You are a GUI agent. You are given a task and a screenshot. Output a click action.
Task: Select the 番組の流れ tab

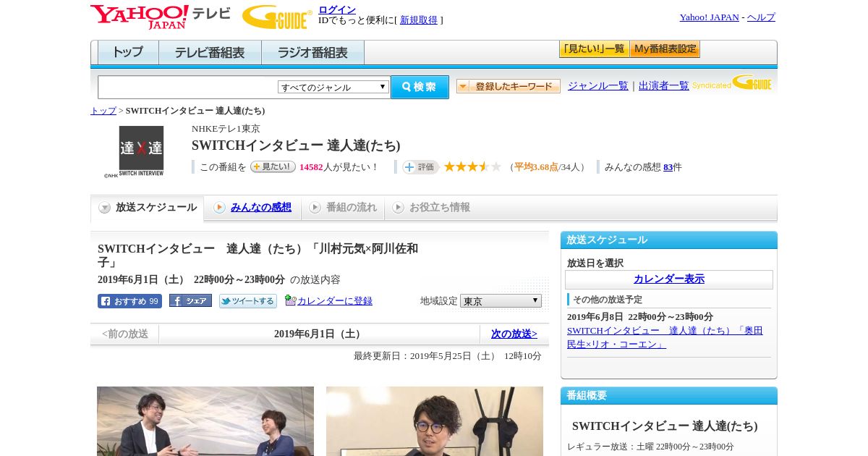pyautogui.click(x=343, y=208)
